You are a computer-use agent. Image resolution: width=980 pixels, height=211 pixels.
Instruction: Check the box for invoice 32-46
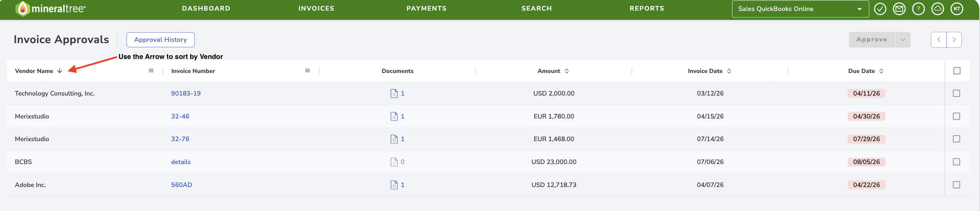point(956,116)
